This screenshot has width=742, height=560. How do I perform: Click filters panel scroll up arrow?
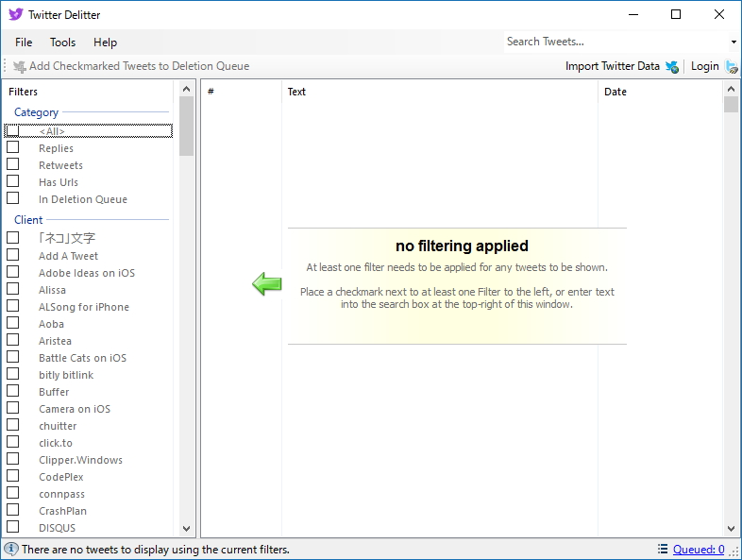click(x=187, y=89)
